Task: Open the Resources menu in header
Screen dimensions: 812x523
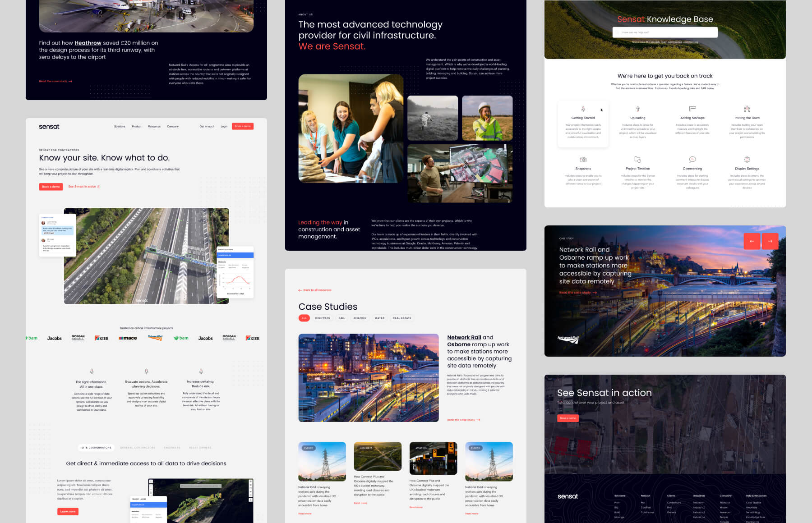Action: coord(154,127)
